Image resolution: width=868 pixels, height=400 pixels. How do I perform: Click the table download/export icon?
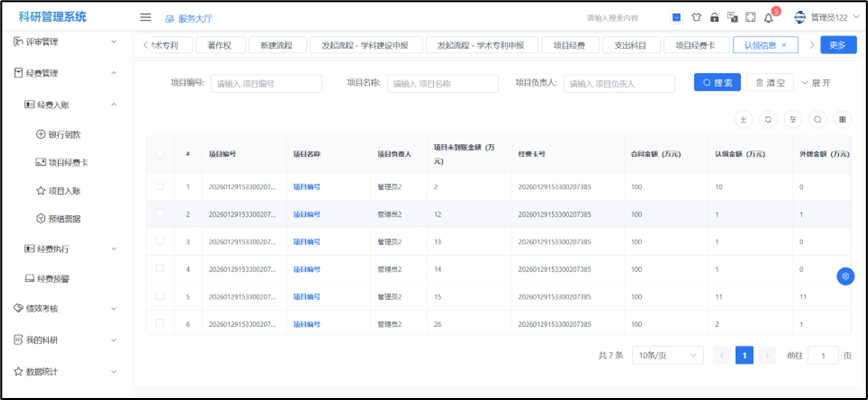coord(743,119)
